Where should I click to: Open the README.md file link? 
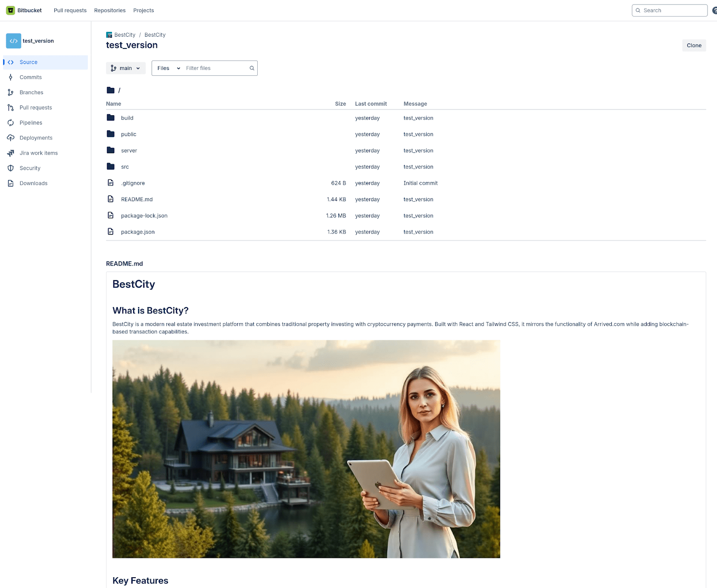tap(137, 199)
